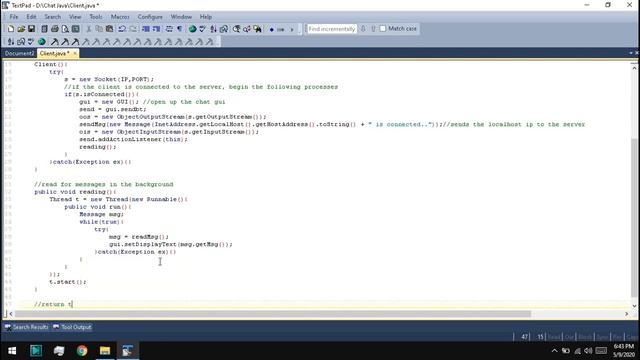This screenshot has height=360, width=640.
Task: Click the status bar line number 47
Action: 524,337
